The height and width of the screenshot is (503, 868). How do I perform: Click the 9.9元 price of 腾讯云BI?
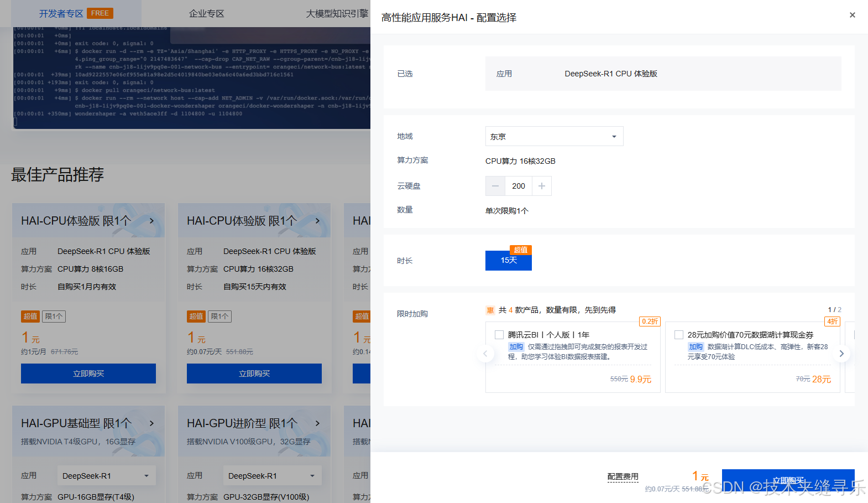click(x=641, y=380)
